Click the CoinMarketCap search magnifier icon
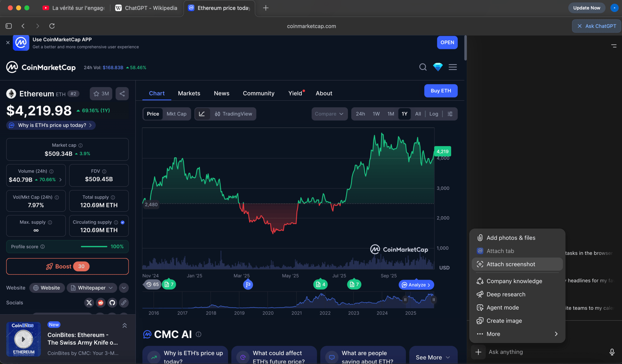The width and height of the screenshot is (622, 364). [x=423, y=67]
